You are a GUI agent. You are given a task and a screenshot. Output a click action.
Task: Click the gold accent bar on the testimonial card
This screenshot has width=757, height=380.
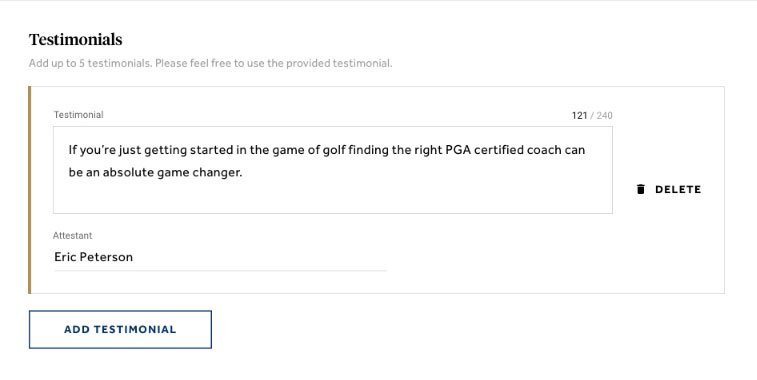point(29,190)
